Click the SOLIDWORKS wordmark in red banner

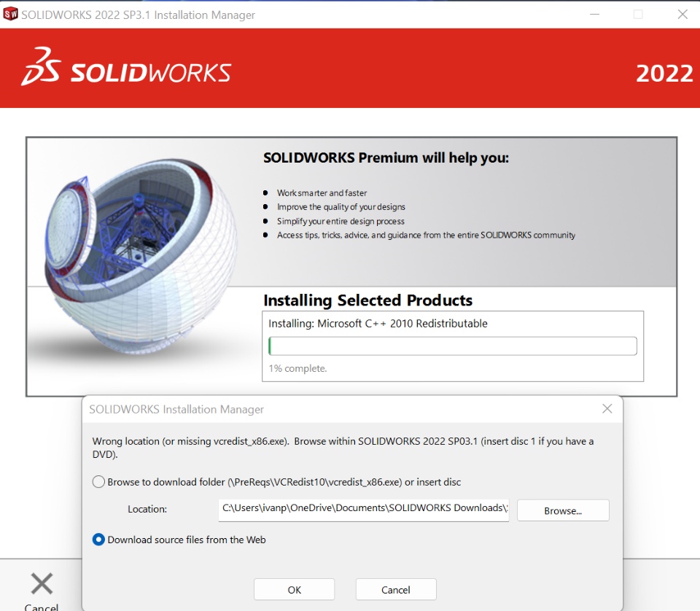coord(150,73)
